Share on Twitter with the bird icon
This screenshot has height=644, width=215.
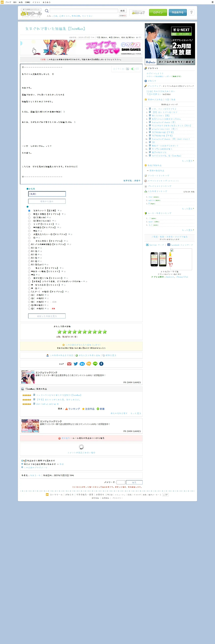click(76, 364)
